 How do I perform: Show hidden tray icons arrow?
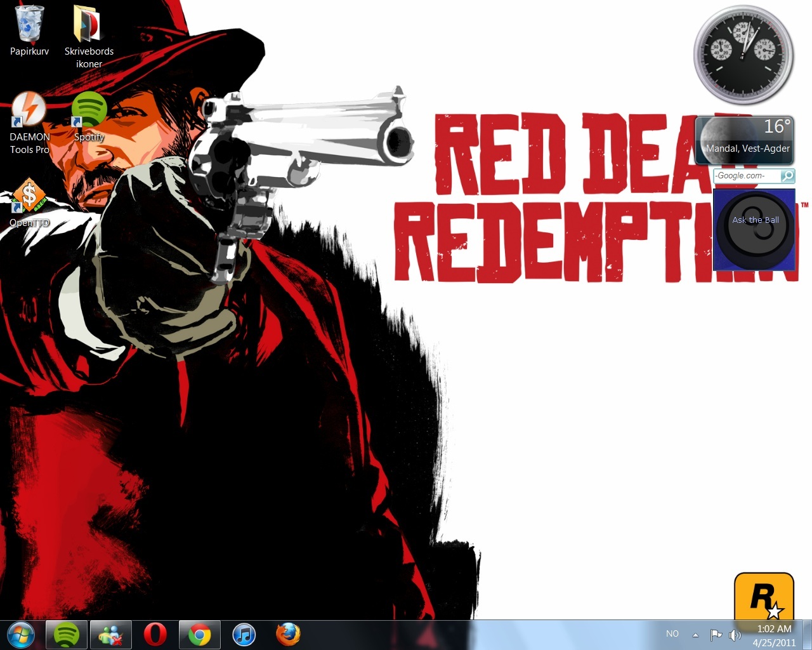pyautogui.click(x=695, y=634)
